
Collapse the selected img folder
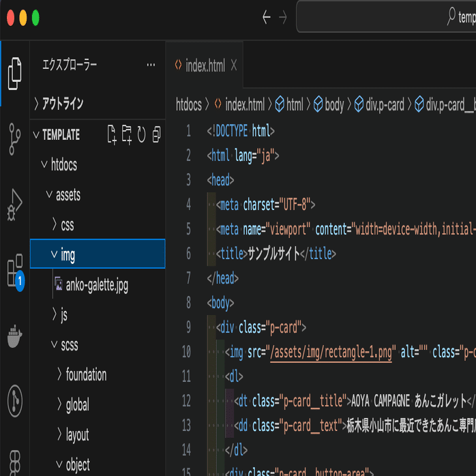[x=98, y=254]
